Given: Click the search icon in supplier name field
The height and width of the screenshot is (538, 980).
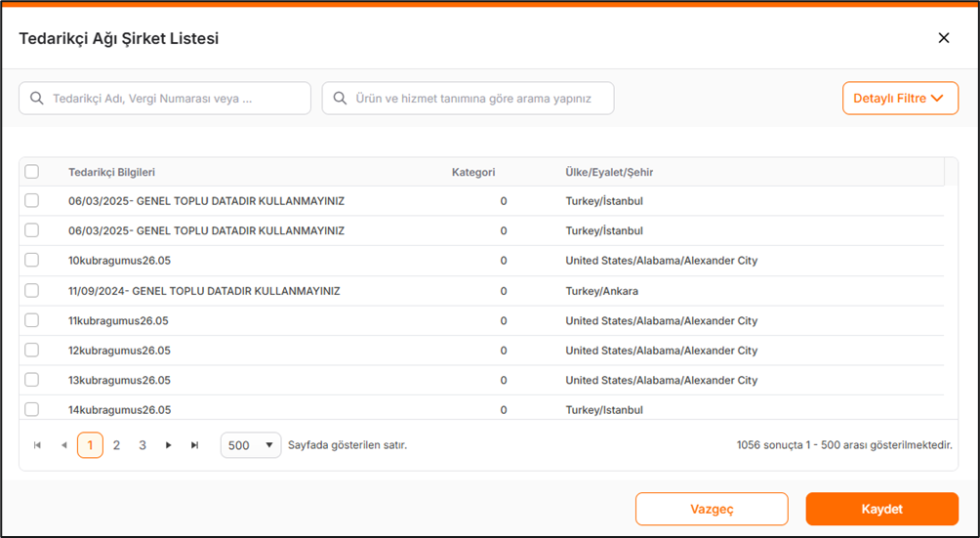Looking at the screenshot, I should (x=37, y=99).
